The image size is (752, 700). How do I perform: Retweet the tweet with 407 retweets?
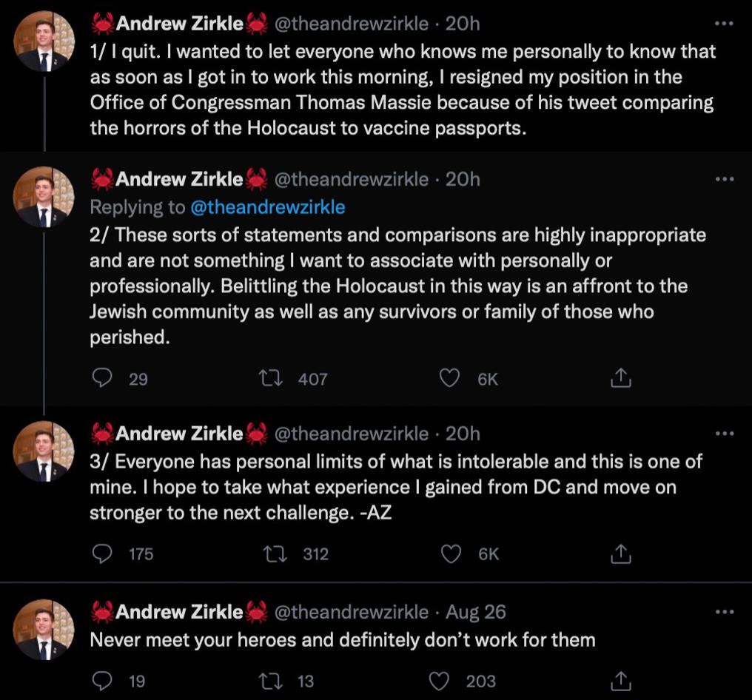pos(271,378)
